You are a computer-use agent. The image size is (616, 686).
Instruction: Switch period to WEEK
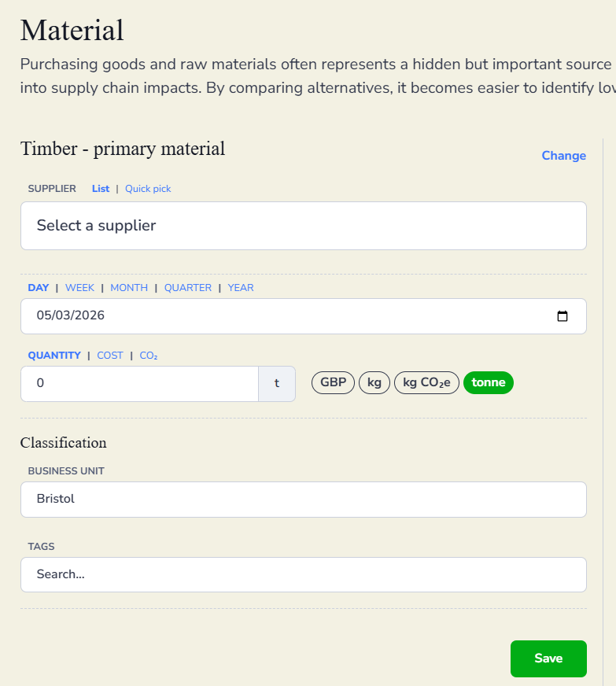79,288
